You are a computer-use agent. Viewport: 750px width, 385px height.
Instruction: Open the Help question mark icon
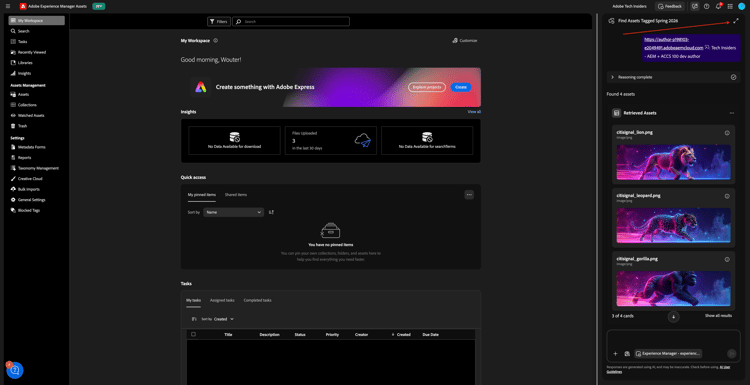pos(706,6)
